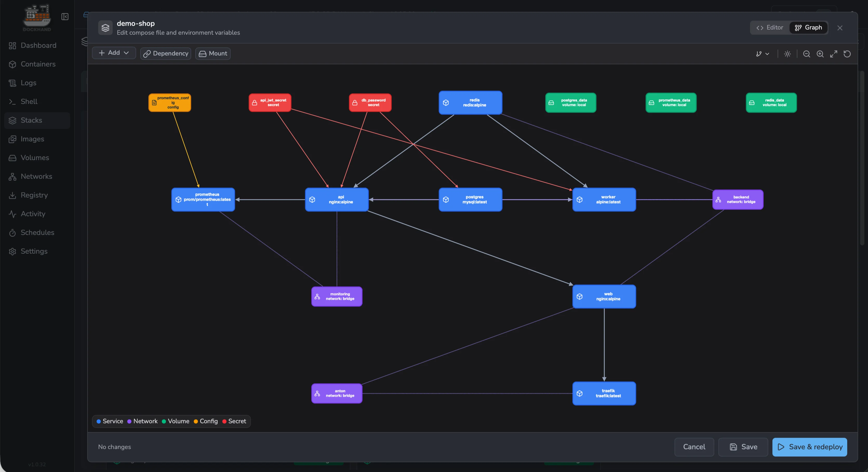Toggle the light theme sun icon
The image size is (868, 472).
(x=787, y=54)
